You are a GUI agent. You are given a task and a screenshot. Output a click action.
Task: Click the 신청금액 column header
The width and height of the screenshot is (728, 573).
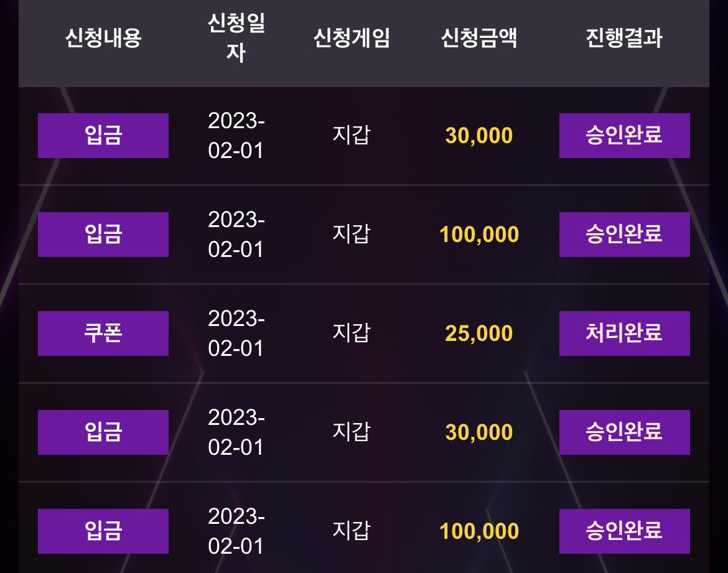478,37
